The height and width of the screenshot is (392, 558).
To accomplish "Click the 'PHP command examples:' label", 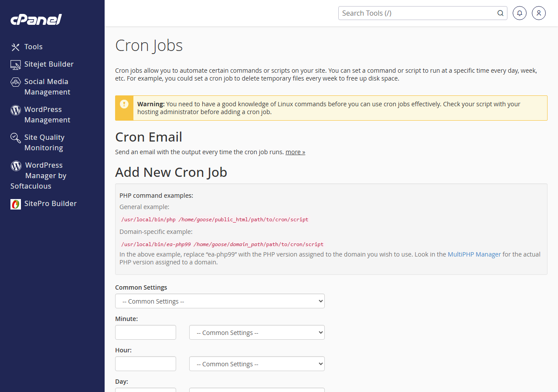I will pyautogui.click(x=156, y=196).
